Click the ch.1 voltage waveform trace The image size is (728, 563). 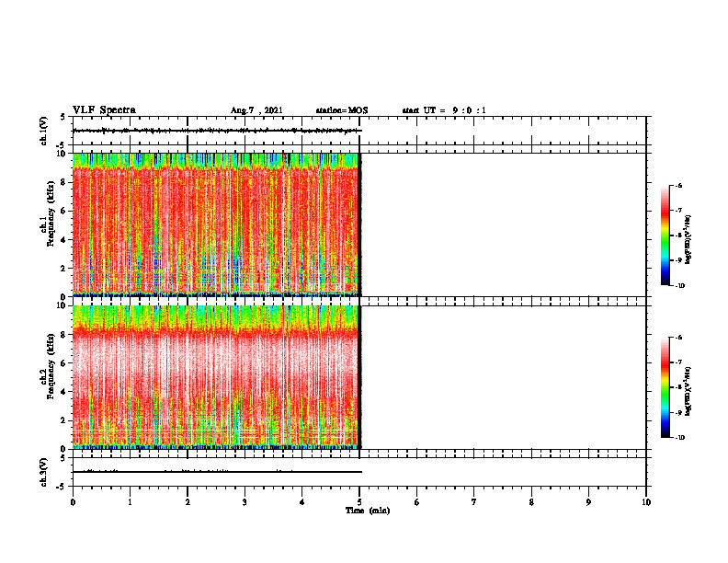217,131
